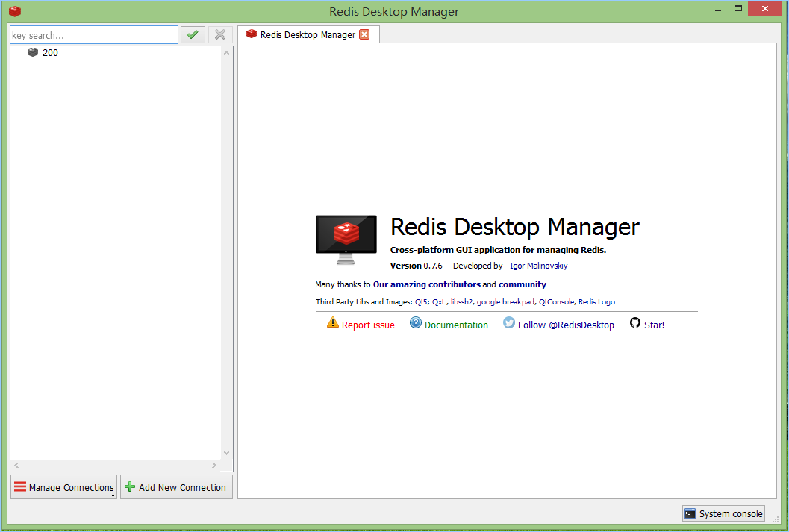The image size is (789, 532).
Task: Click the Report issue link
Action: pos(368,325)
